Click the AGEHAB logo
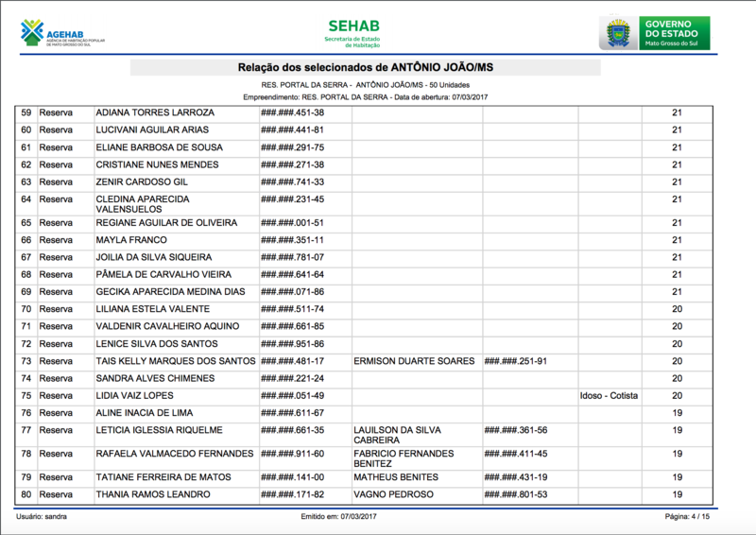Image resolution: width=756 pixels, height=535 pixels. pos(62,33)
